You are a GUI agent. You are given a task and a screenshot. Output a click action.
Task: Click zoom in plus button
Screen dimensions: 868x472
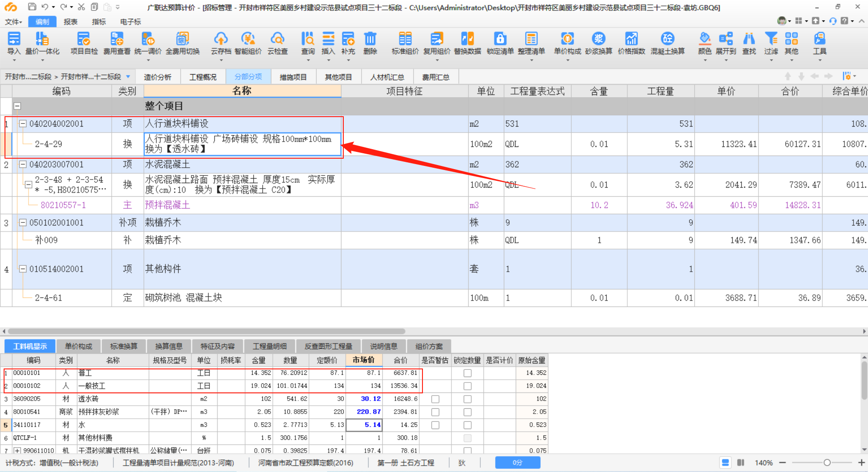coord(861,463)
